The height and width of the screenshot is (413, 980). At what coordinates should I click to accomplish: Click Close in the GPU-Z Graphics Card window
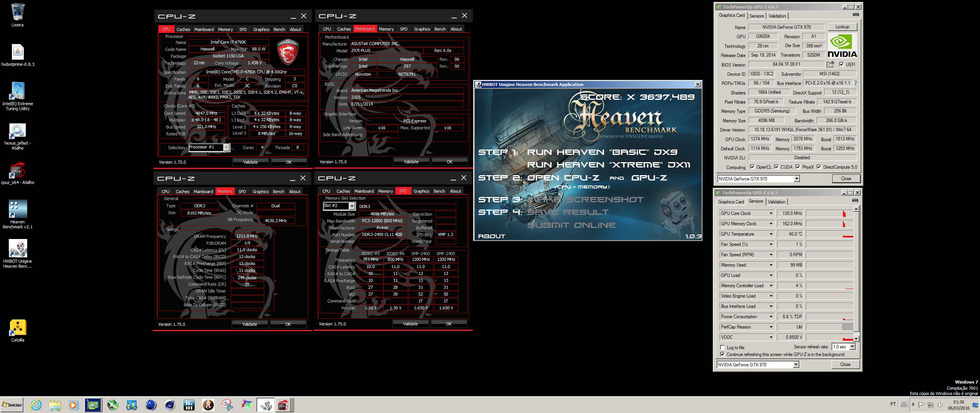[846, 179]
